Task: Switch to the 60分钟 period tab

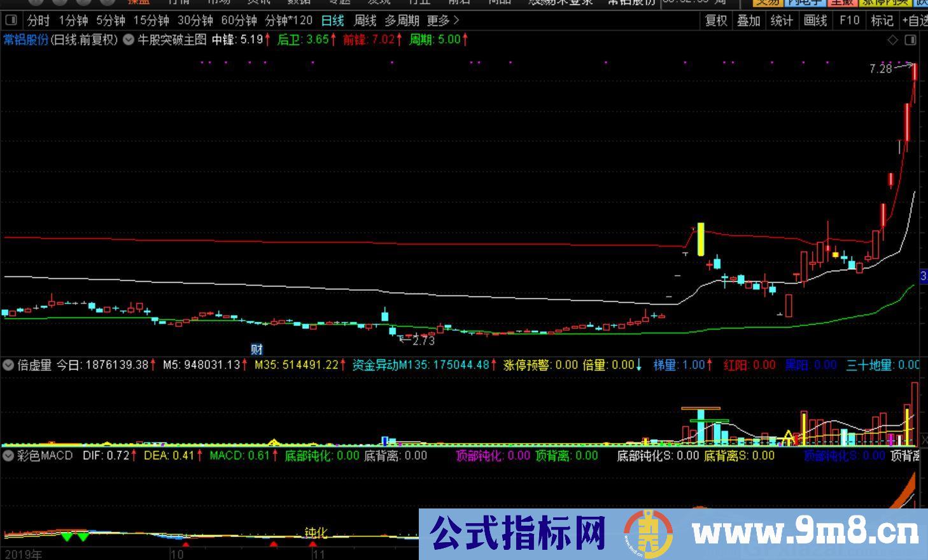Action: 239,21
